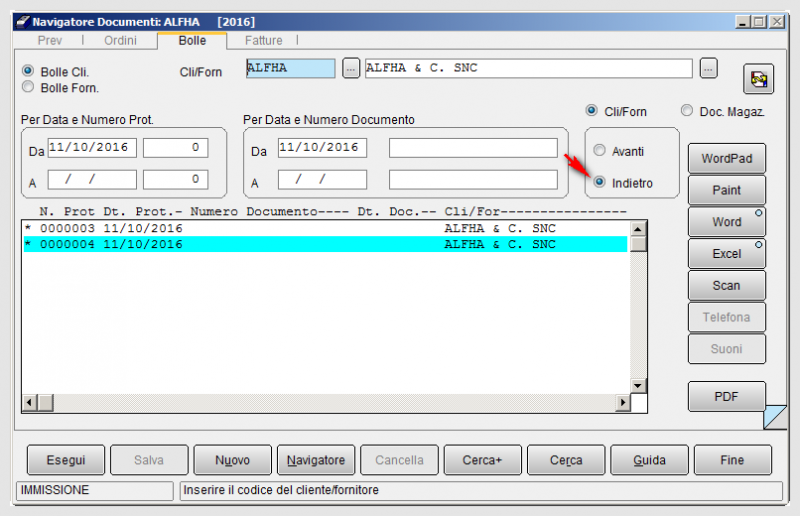Click Da protocol number field showing 0
800x516 pixels.
(176, 148)
